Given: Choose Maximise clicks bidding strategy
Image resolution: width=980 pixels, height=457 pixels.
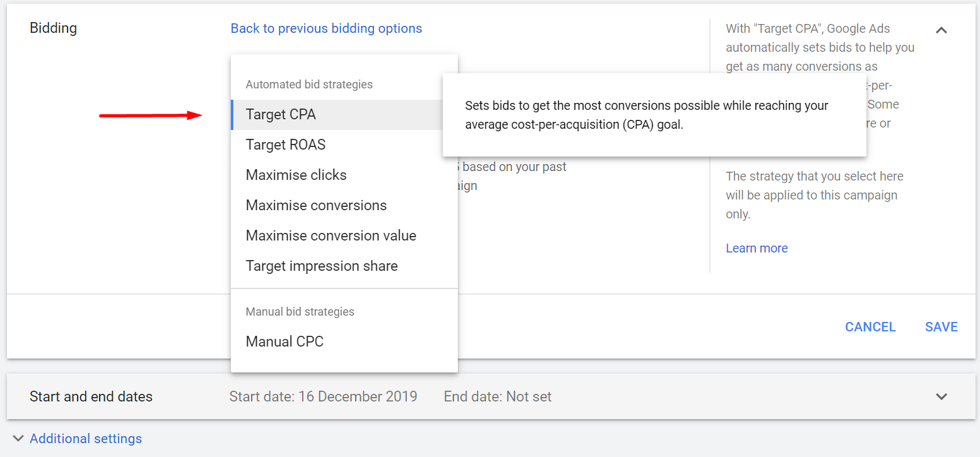Looking at the screenshot, I should 296,175.
